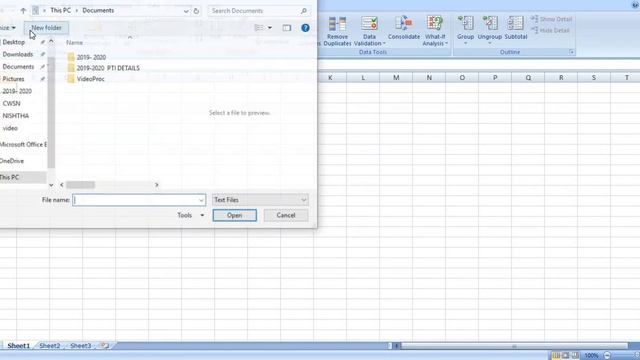Click the Group outline button
Screen dimensions: 640x360
[465, 29]
